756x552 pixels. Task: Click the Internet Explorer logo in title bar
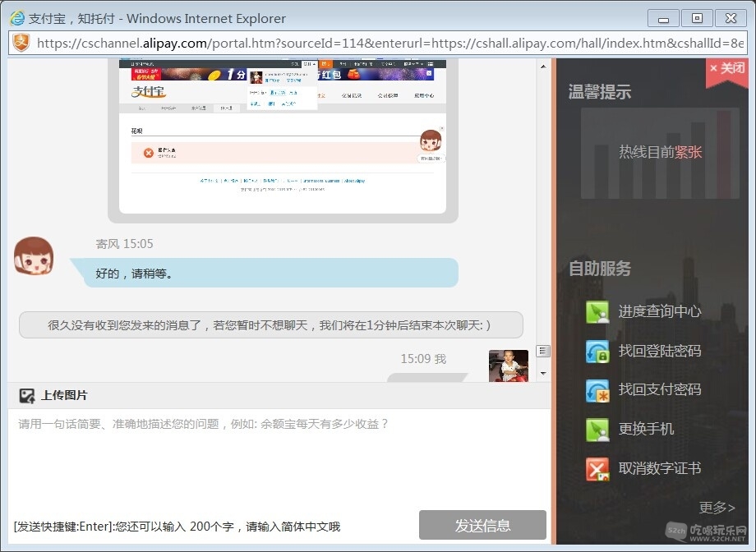click(17, 18)
